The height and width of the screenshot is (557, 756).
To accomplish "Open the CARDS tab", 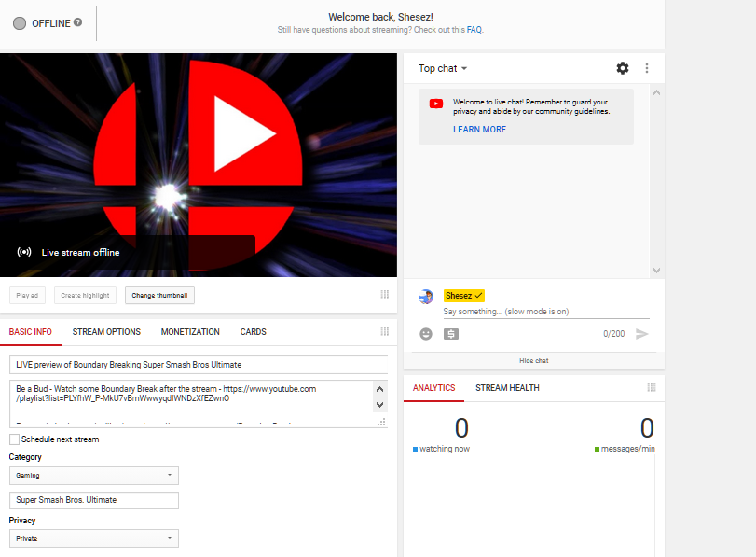I will point(254,332).
